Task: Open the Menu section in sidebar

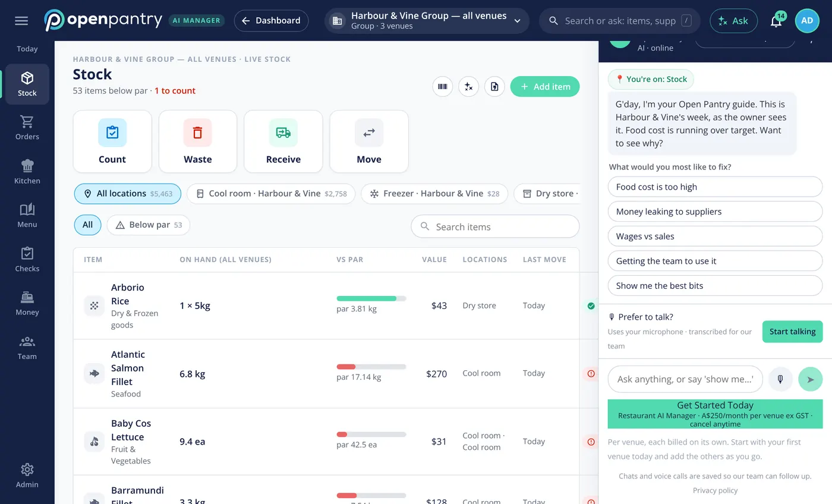Action: pos(27,216)
